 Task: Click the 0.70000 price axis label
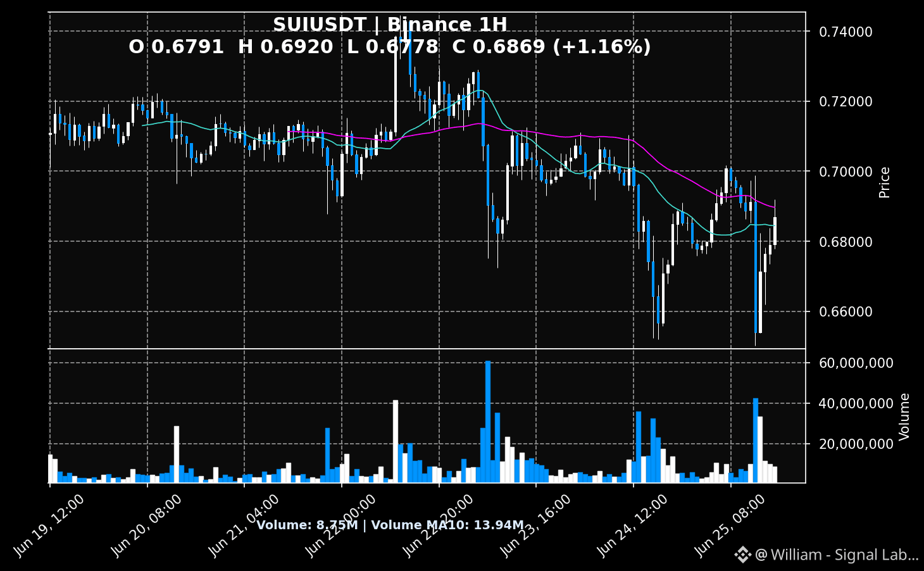click(846, 172)
